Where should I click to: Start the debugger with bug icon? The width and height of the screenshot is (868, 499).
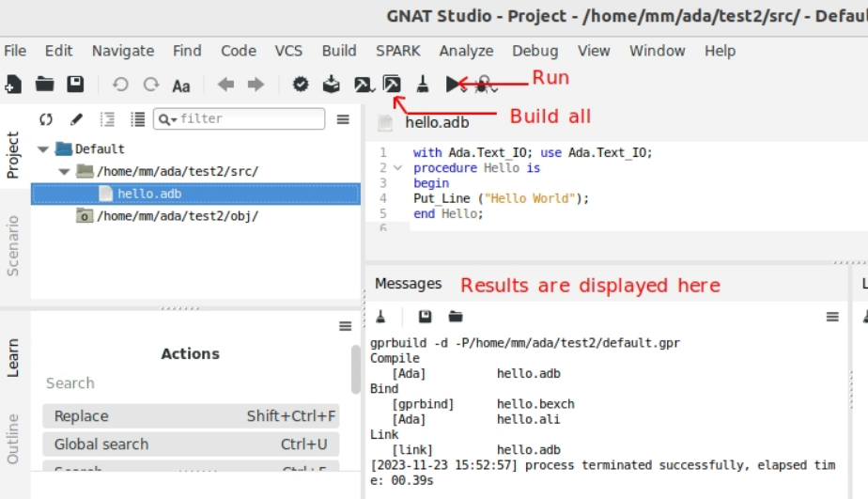(x=483, y=85)
